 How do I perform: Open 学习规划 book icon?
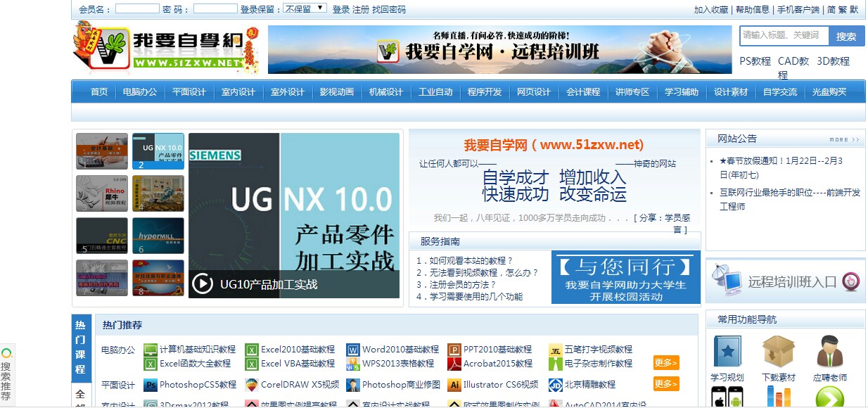(x=727, y=351)
